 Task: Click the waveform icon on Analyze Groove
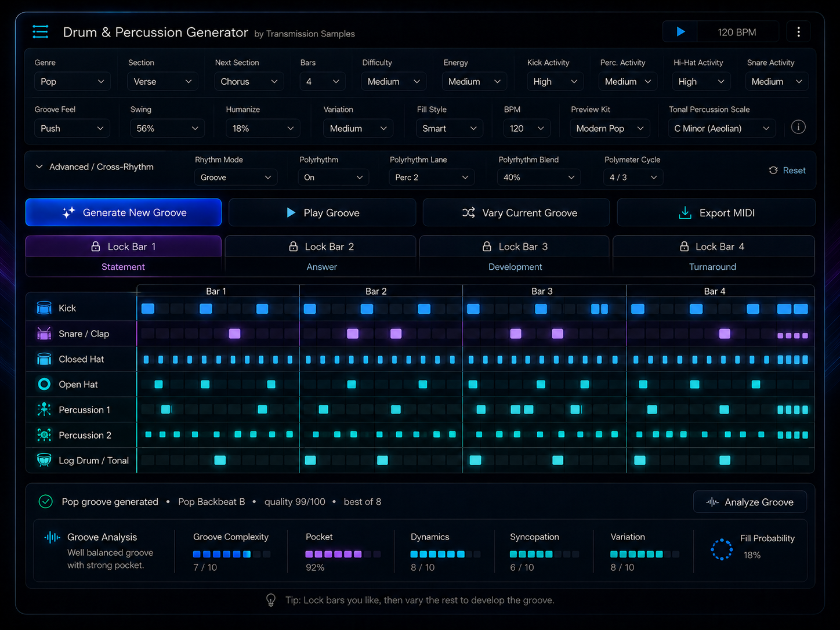(712, 502)
